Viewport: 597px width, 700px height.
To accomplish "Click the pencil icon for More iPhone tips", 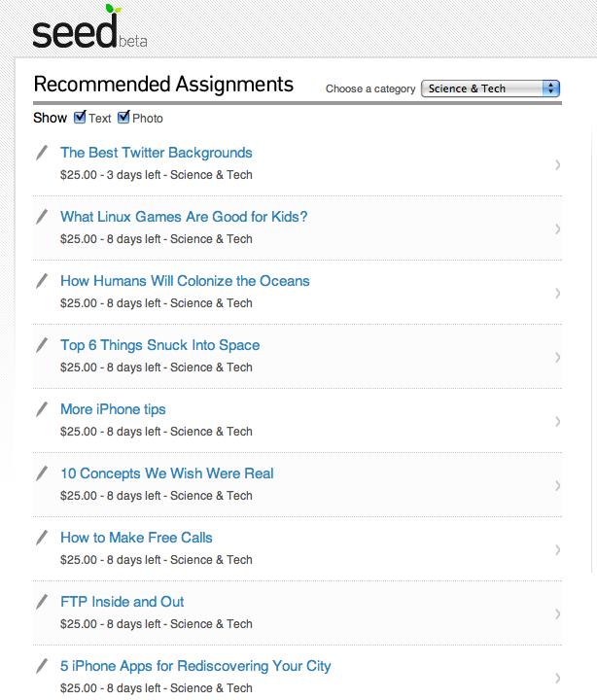I will click(42, 409).
